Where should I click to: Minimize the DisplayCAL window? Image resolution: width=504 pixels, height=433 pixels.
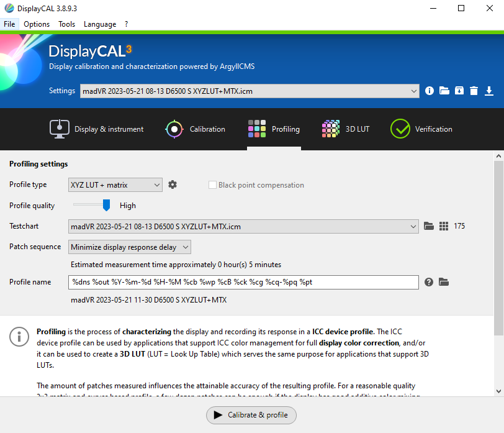click(x=433, y=8)
